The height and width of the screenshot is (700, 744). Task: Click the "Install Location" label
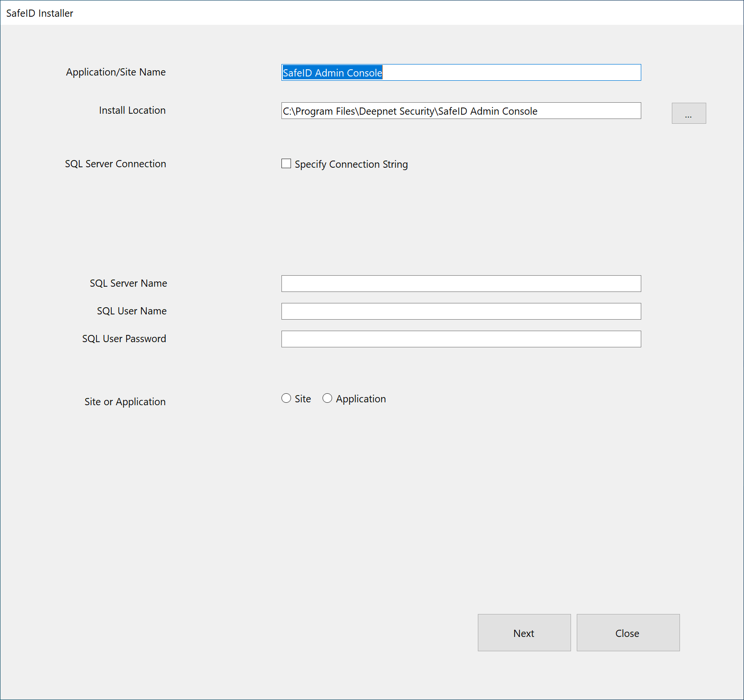click(x=132, y=110)
